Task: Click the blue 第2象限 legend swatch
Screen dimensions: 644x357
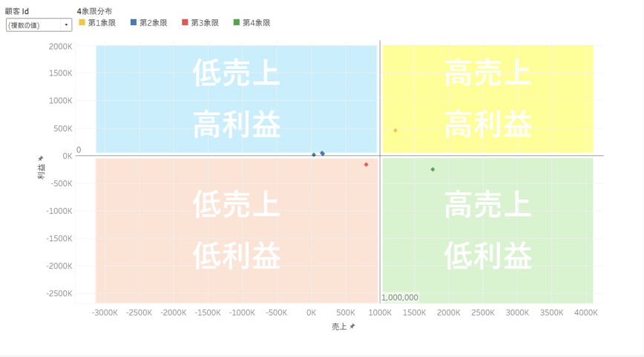Action: click(134, 23)
